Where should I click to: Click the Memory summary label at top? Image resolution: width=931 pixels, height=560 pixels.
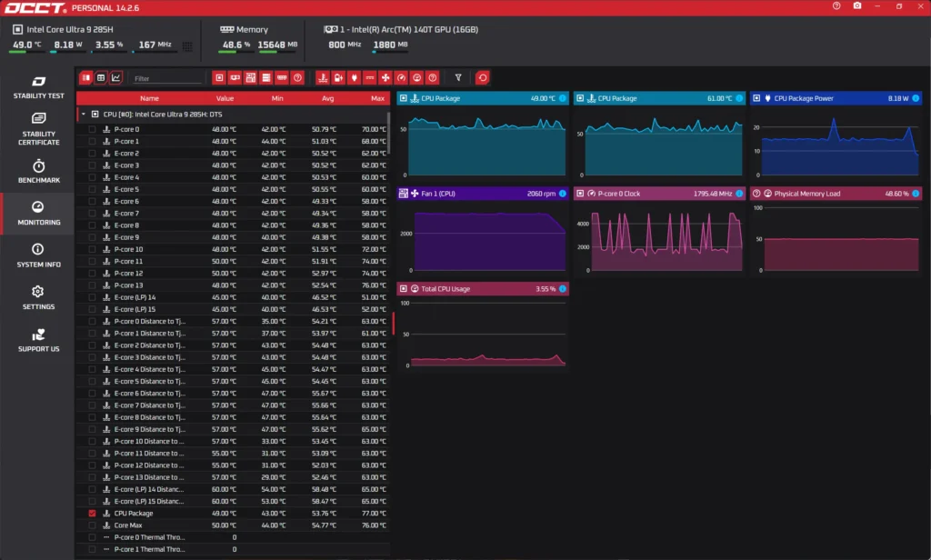point(252,29)
